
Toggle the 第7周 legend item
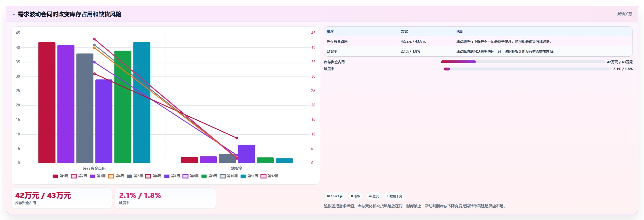click(x=172, y=176)
